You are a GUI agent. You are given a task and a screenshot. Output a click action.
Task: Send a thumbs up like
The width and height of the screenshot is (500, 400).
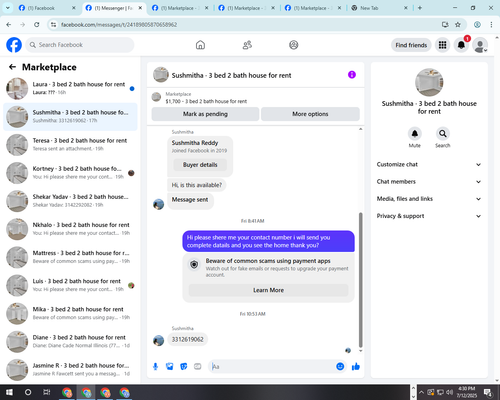tap(356, 367)
